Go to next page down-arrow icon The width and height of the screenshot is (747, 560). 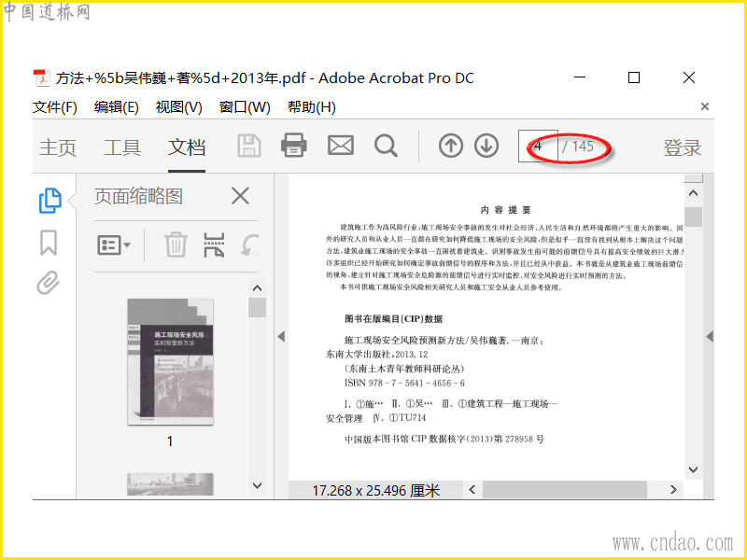(486, 146)
